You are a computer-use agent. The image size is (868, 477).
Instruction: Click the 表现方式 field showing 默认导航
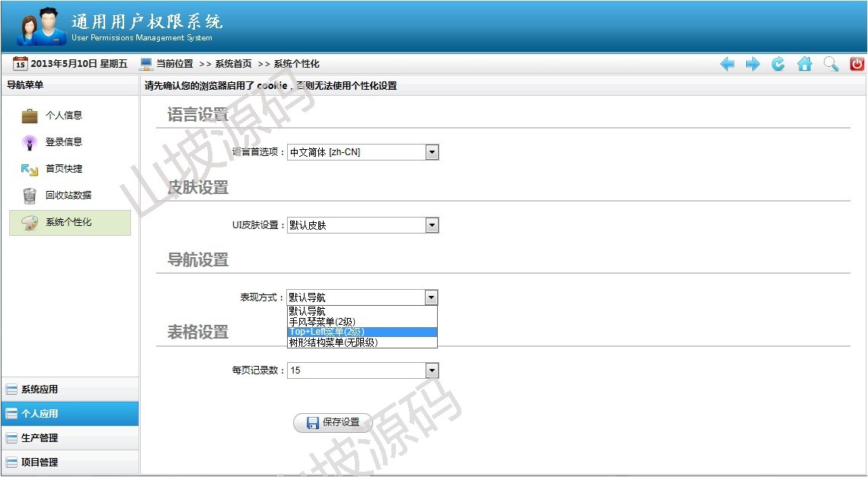point(362,297)
